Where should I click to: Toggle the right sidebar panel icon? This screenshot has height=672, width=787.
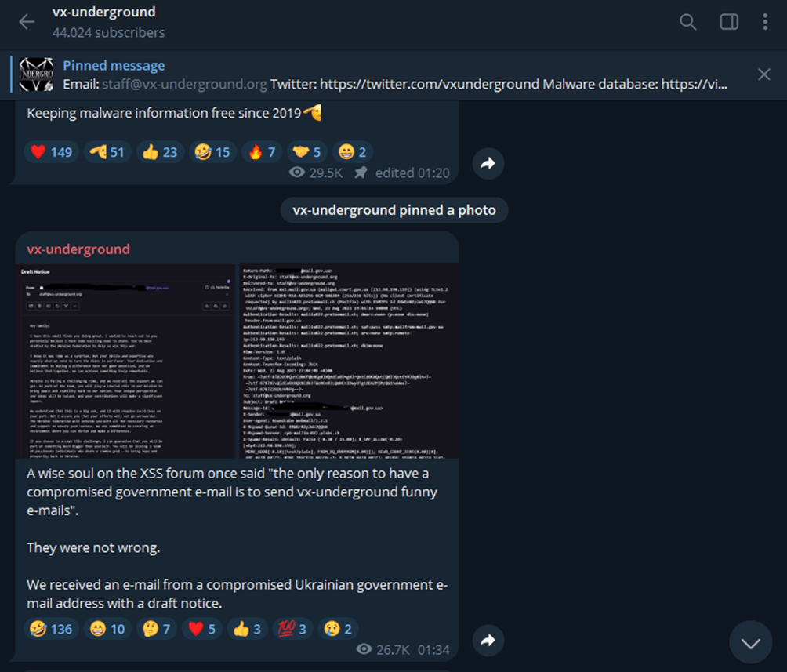click(x=729, y=22)
